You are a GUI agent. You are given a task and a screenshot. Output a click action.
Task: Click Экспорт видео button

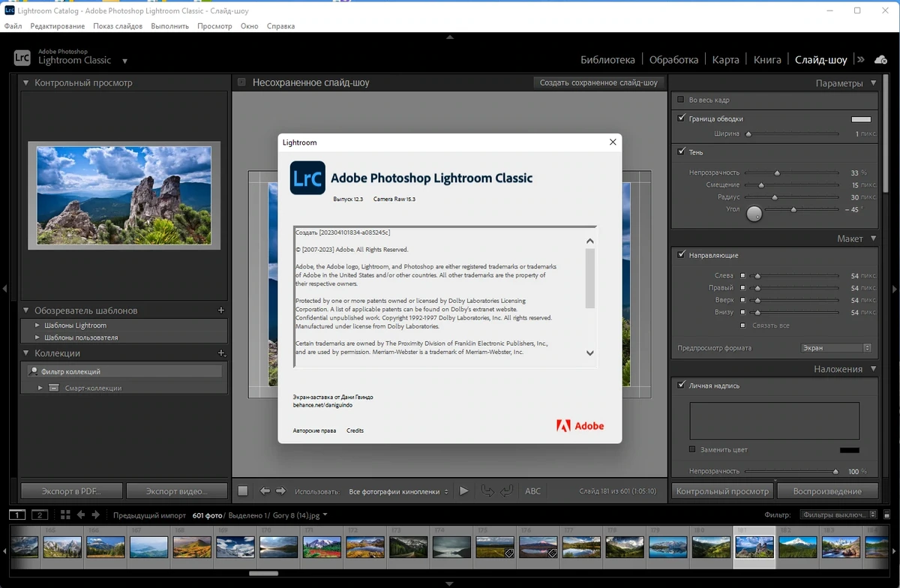(176, 491)
